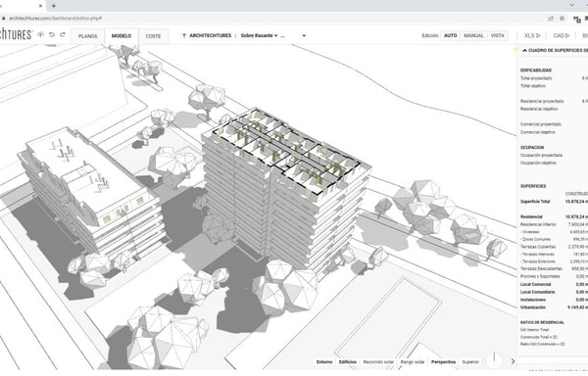Expand the bottom toolbar right chevron

click(x=513, y=361)
